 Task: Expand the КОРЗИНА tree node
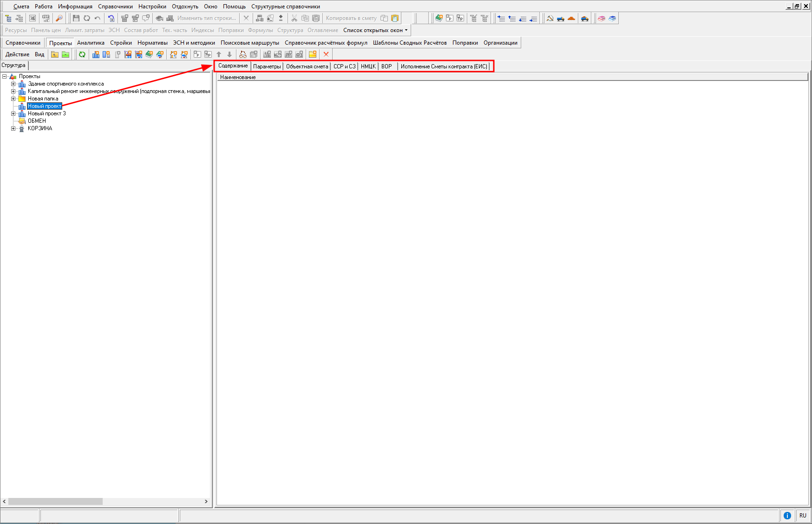pyautogui.click(x=13, y=129)
